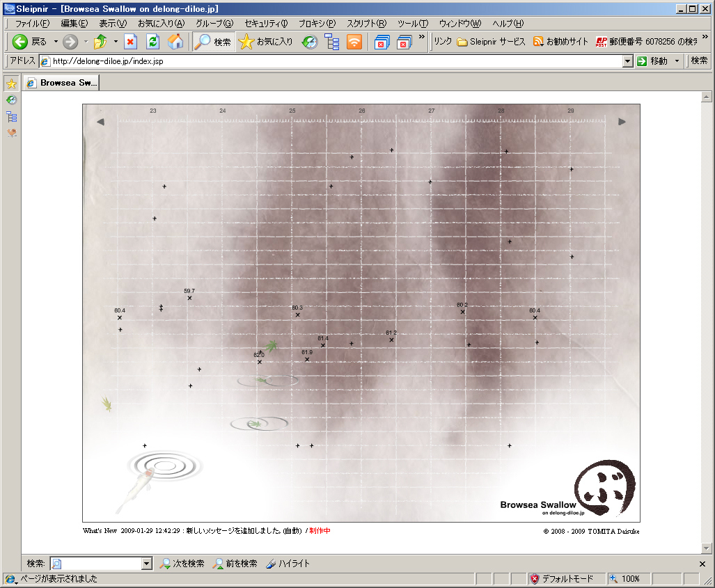Image resolution: width=715 pixels, height=588 pixels.
Task: Open the ツール(T) menu
Action: (412, 23)
